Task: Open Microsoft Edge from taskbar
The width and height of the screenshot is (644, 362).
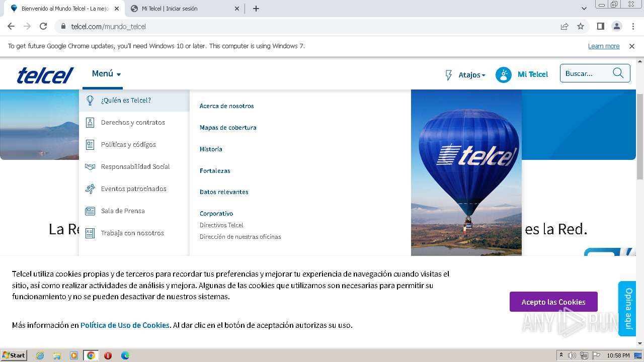Action: pyautogui.click(x=125, y=355)
